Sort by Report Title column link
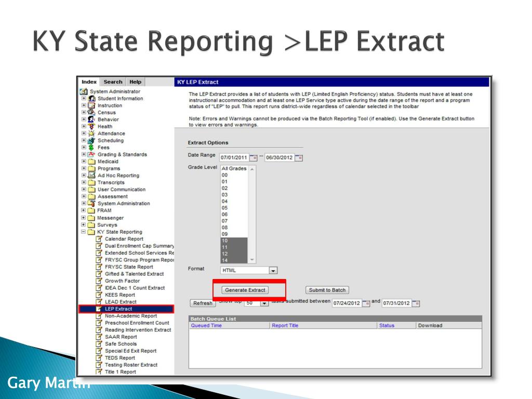Screen dimensions: 532x399 pos(285,325)
